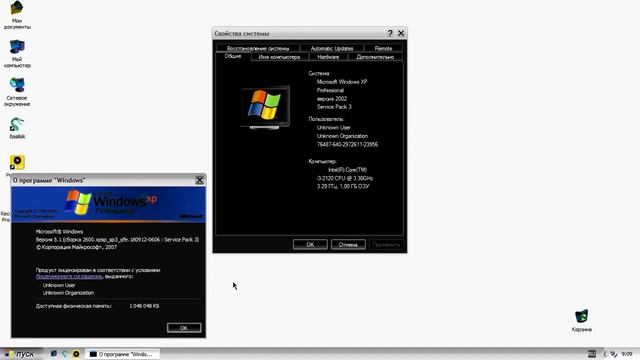This screenshot has height=360, width=640.
Task: Open the Мои документы desktop icon
Action: 17,15
